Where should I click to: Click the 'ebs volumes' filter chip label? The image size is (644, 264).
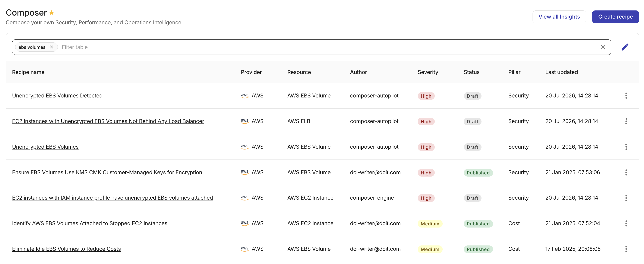pos(32,47)
